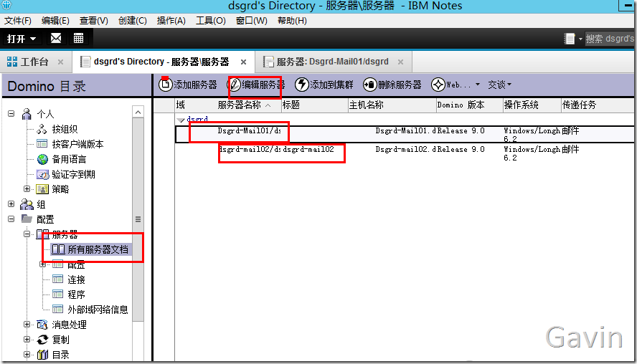Select the 个人 people icon in tree

tap(27, 114)
